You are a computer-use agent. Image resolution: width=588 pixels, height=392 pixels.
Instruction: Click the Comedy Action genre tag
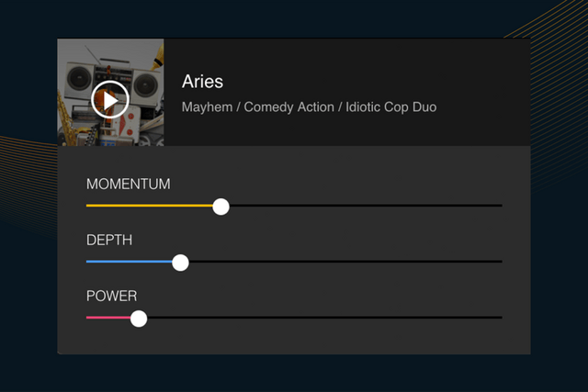coord(288,107)
